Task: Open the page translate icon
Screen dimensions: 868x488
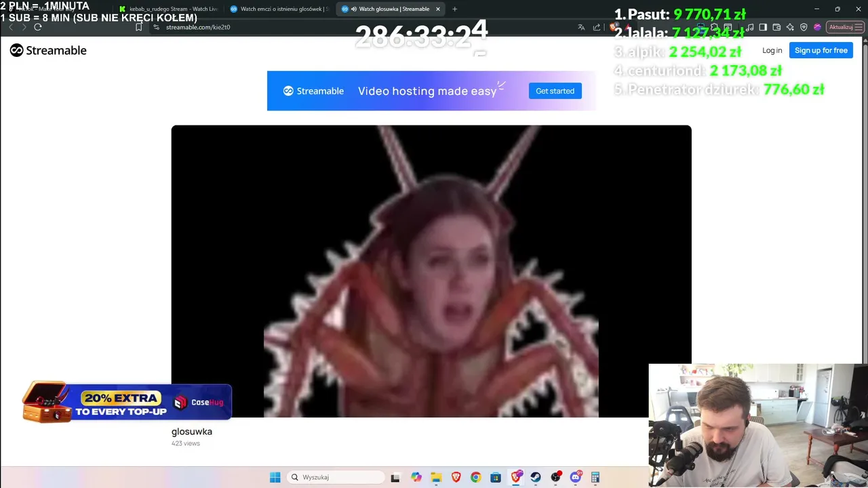Action: [581, 27]
